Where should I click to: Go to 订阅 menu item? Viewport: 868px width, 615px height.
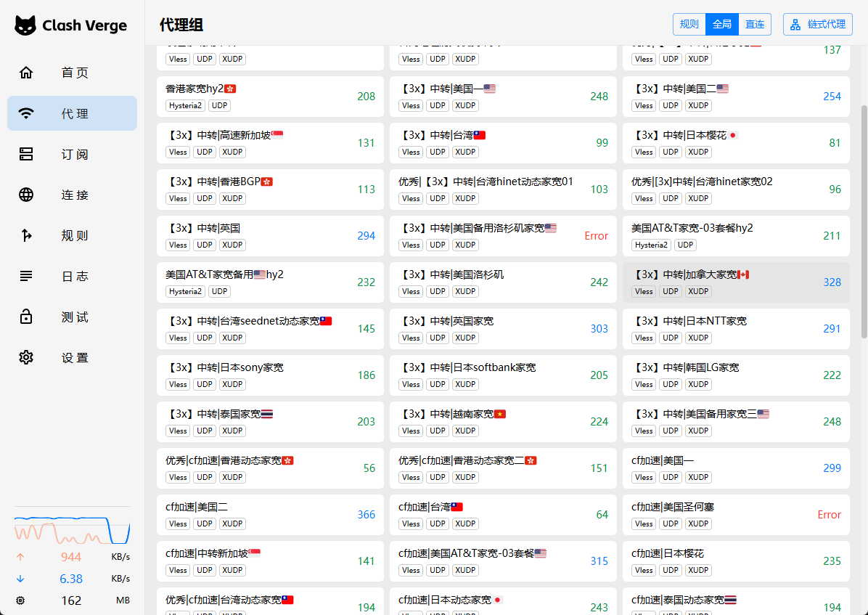pyautogui.click(x=73, y=154)
